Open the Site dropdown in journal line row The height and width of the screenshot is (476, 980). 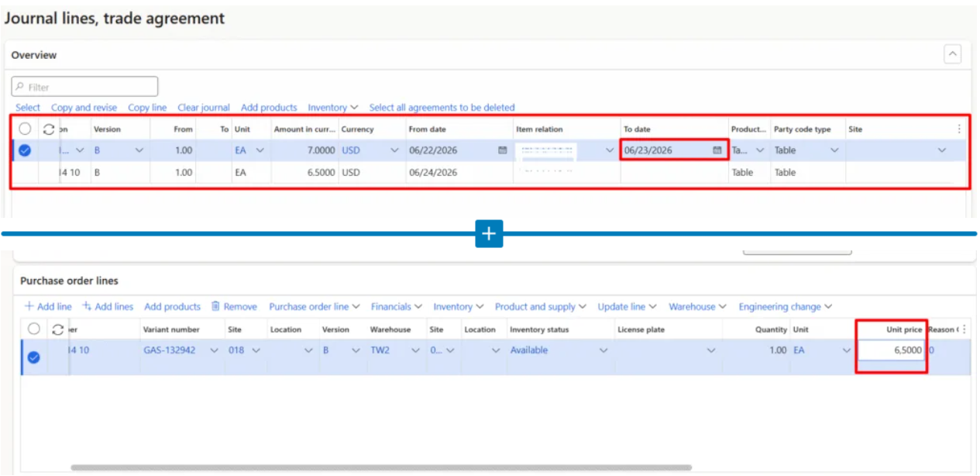tap(942, 150)
